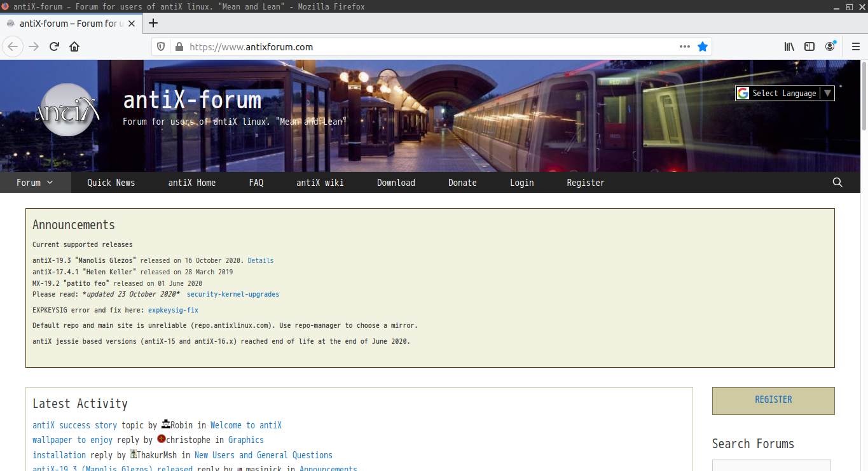
Task: Click the forward navigation arrow
Action: click(x=34, y=46)
